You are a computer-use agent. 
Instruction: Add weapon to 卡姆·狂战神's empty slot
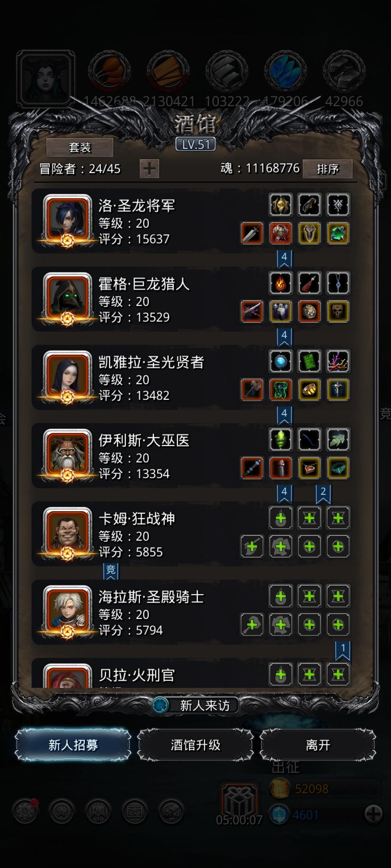[x=252, y=546]
